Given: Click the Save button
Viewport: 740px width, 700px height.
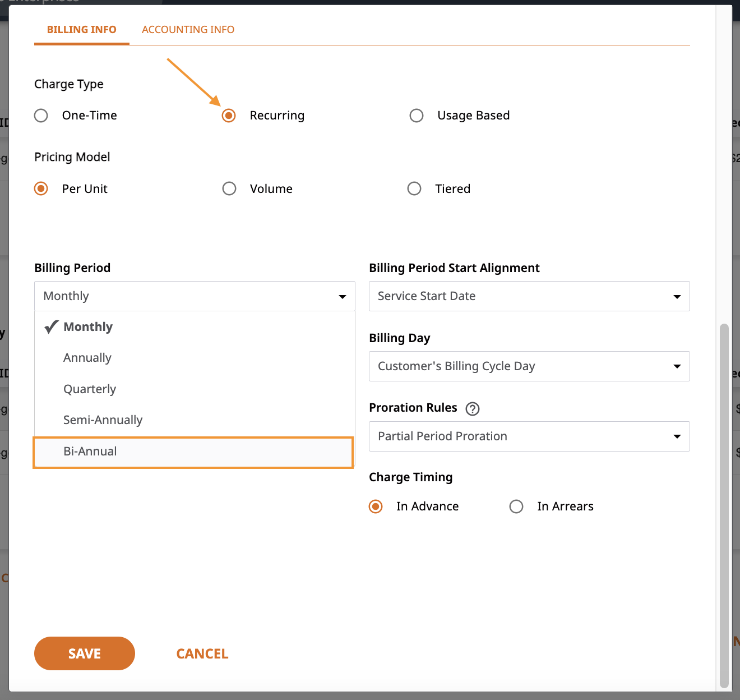Looking at the screenshot, I should click(x=85, y=653).
